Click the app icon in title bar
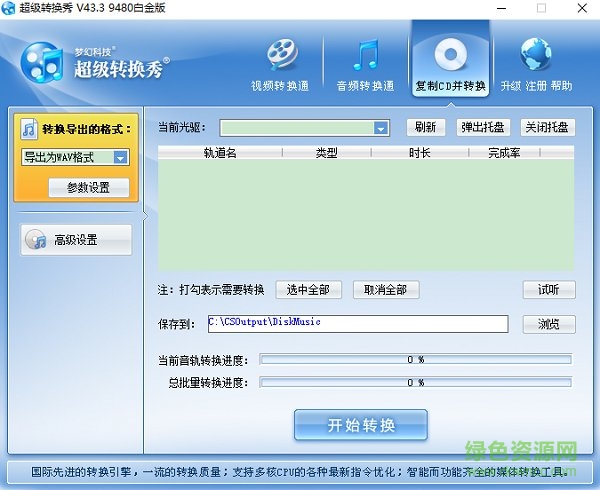This screenshot has width=600, height=490. coord(10,9)
